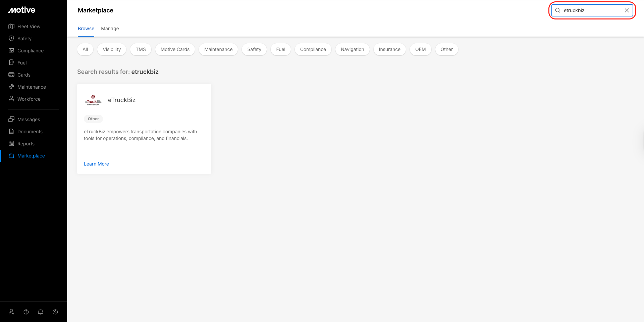
Task: Click the Compliance sidebar icon
Action: pyautogui.click(x=11, y=50)
